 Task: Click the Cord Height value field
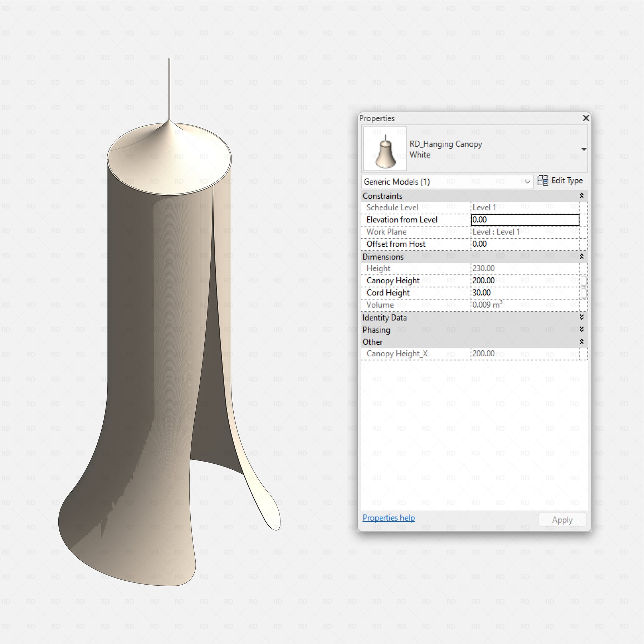tap(525, 293)
